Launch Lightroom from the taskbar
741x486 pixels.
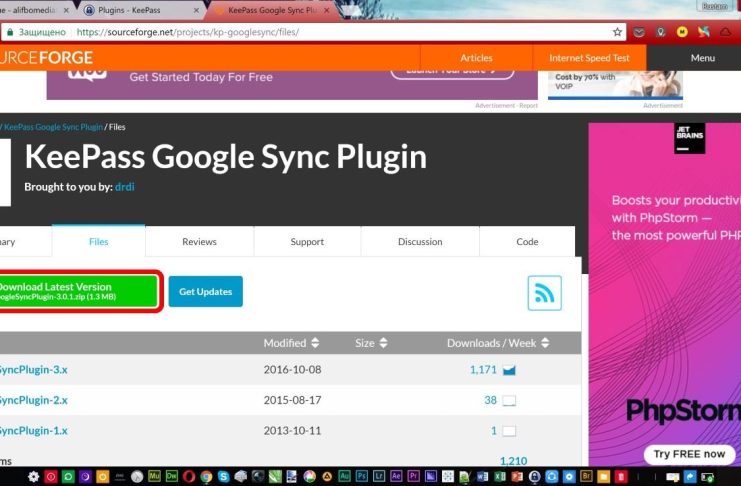point(379,476)
